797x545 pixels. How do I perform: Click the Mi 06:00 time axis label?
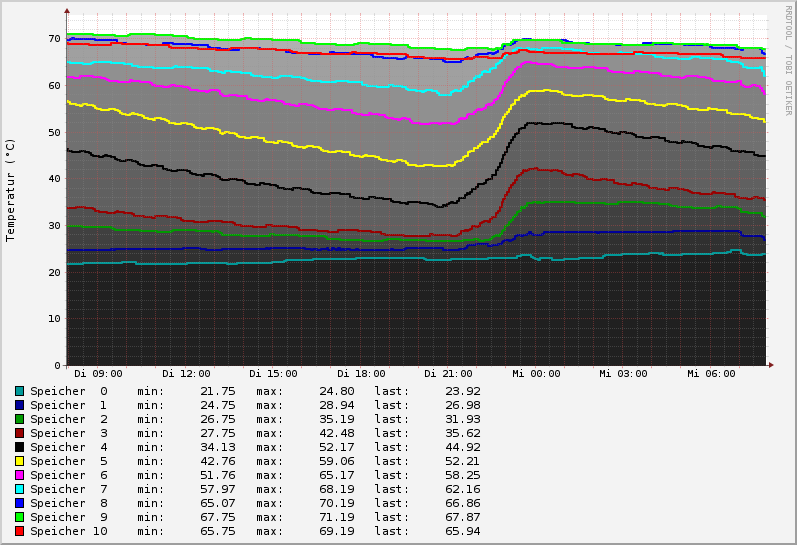[711, 374]
